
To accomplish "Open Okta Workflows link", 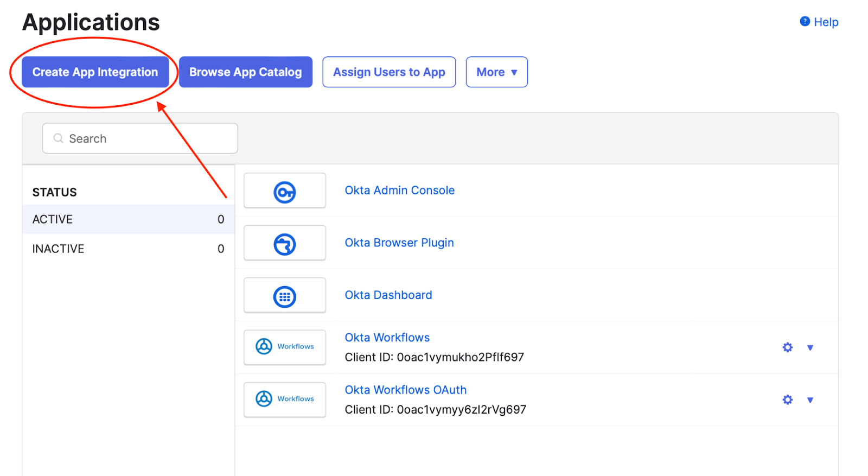I will click(x=387, y=338).
